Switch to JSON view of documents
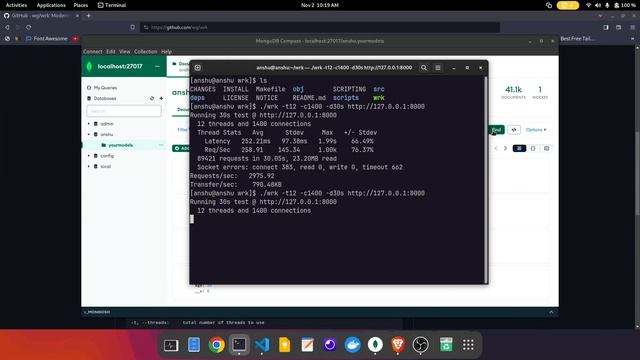The height and width of the screenshot is (360, 640). (x=533, y=149)
